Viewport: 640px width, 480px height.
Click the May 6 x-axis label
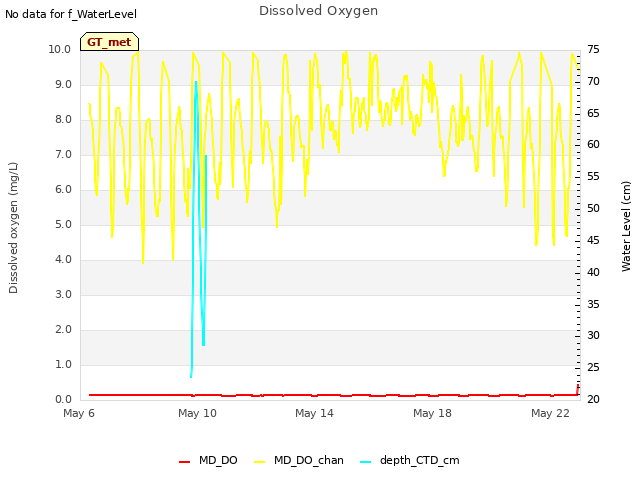click(x=79, y=413)
